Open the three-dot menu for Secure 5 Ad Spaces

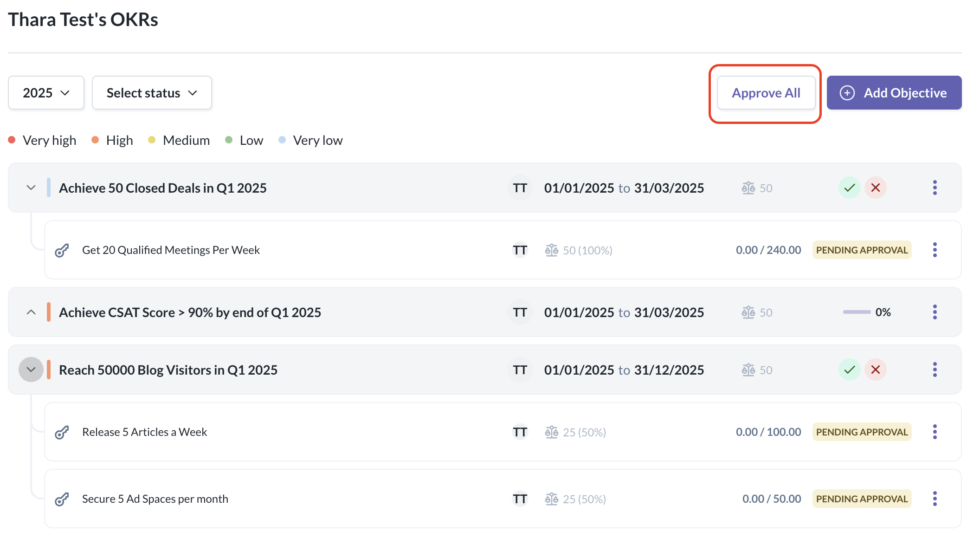tap(935, 499)
